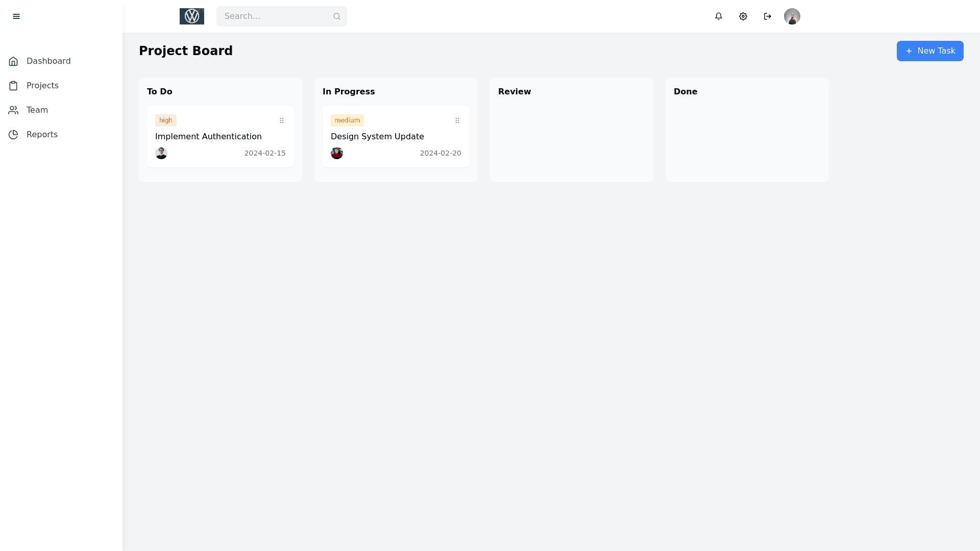980x551 pixels.
Task: Go to Dashboard in sidebar
Action: point(48,61)
